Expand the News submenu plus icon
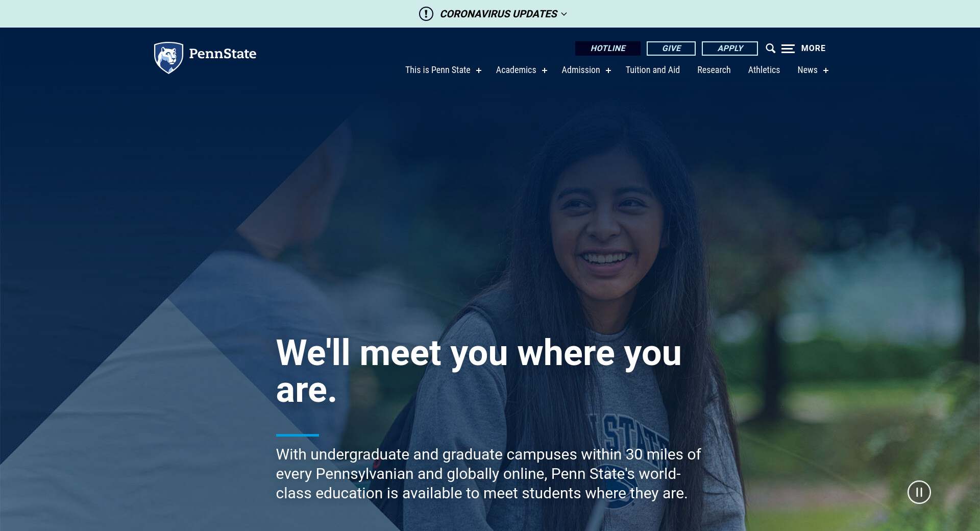The height and width of the screenshot is (531, 980). (826, 70)
